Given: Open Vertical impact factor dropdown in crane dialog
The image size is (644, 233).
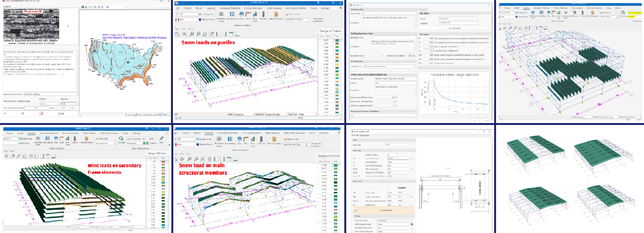Looking at the screenshot, I should coord(395,228).
